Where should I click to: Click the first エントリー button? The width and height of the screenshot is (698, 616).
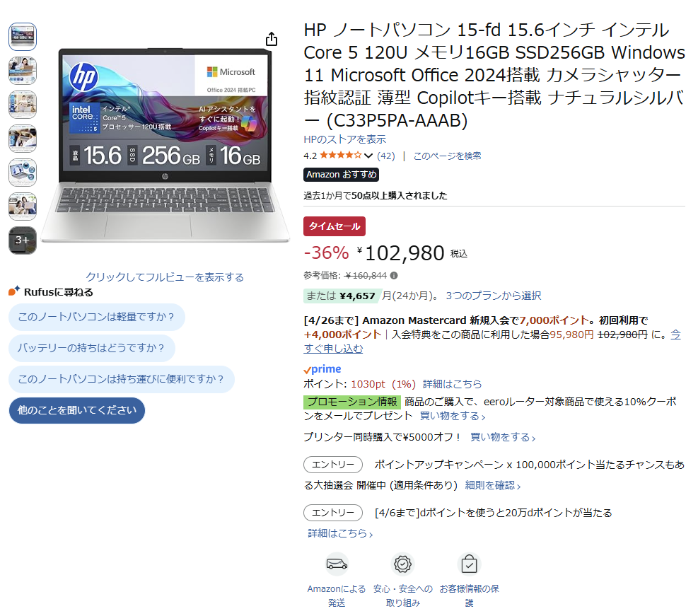coord(333,465)
